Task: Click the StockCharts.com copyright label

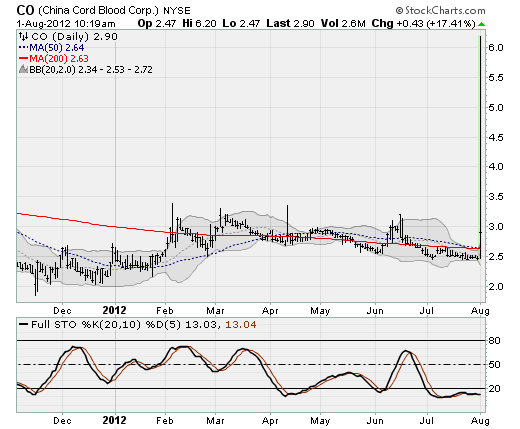Action: point(440,11)
